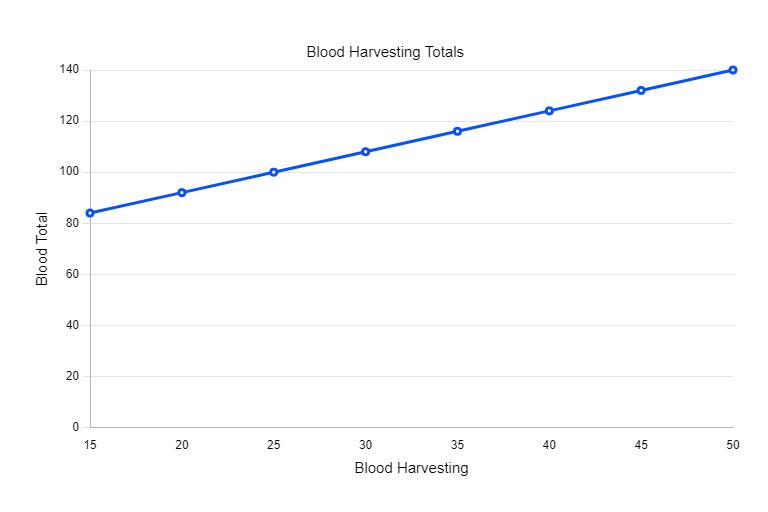The image size is (768, 512).
Task: Pick the data point at x-value 30
Action: [x=365, y=152]
